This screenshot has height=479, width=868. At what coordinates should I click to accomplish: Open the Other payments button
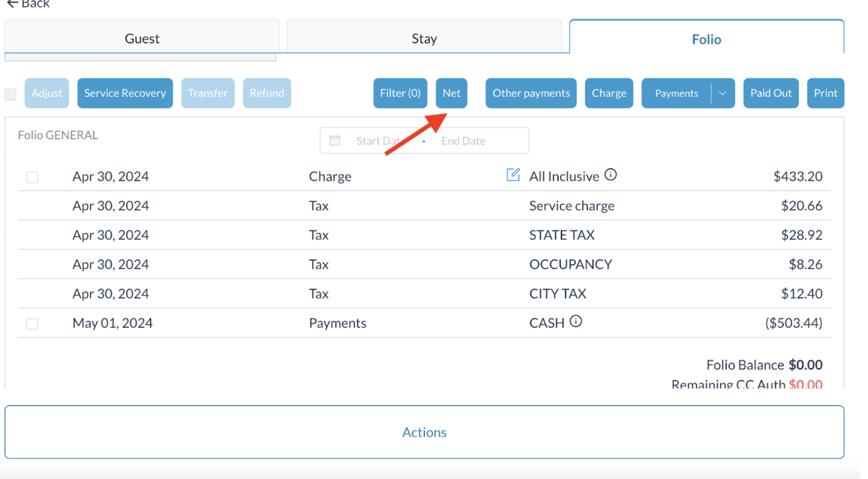tap(531, 93)
